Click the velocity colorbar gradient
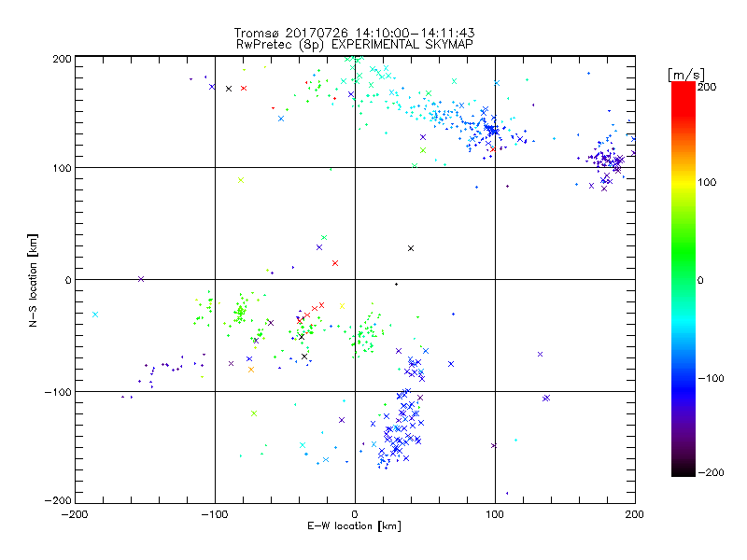Screen dimensions: 747x560 coord(684,279)
